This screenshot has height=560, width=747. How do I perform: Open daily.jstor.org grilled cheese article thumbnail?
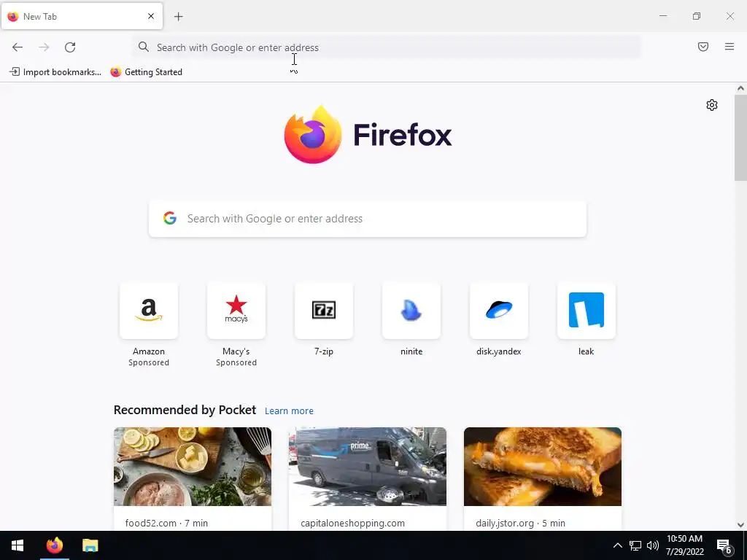[x=543, y=466]
